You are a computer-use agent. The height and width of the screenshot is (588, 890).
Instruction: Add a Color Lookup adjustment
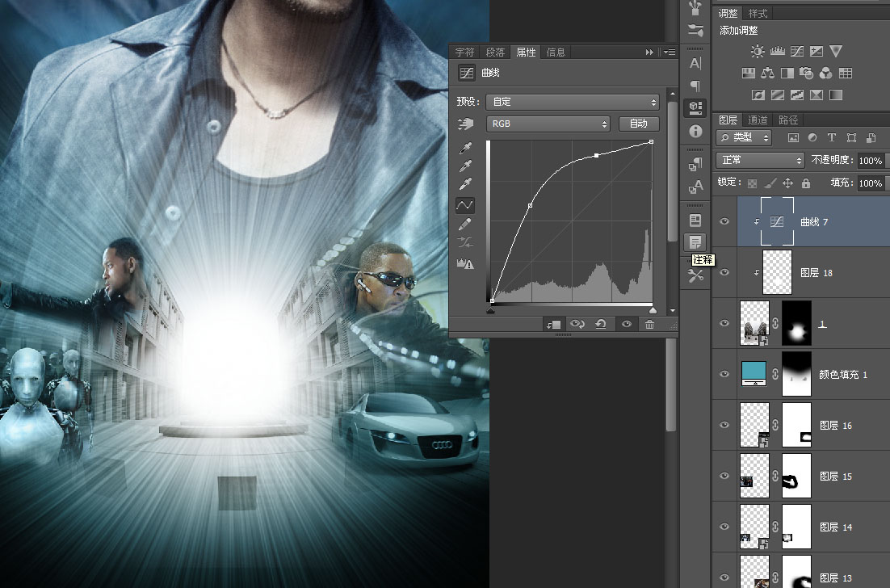pos(845,73)
